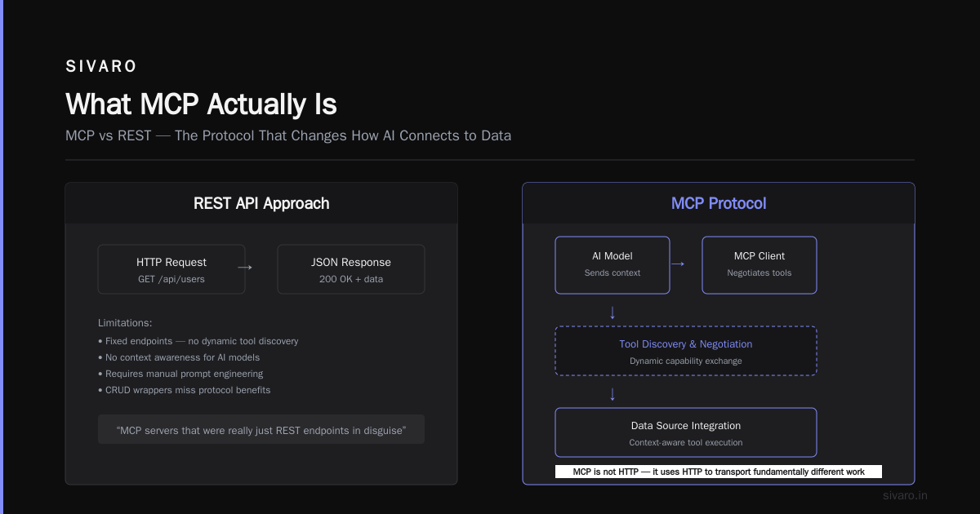Screen dimensions: 980x514
Task: Select the "GET /api/users" text
Action: [x=171, y=279]
